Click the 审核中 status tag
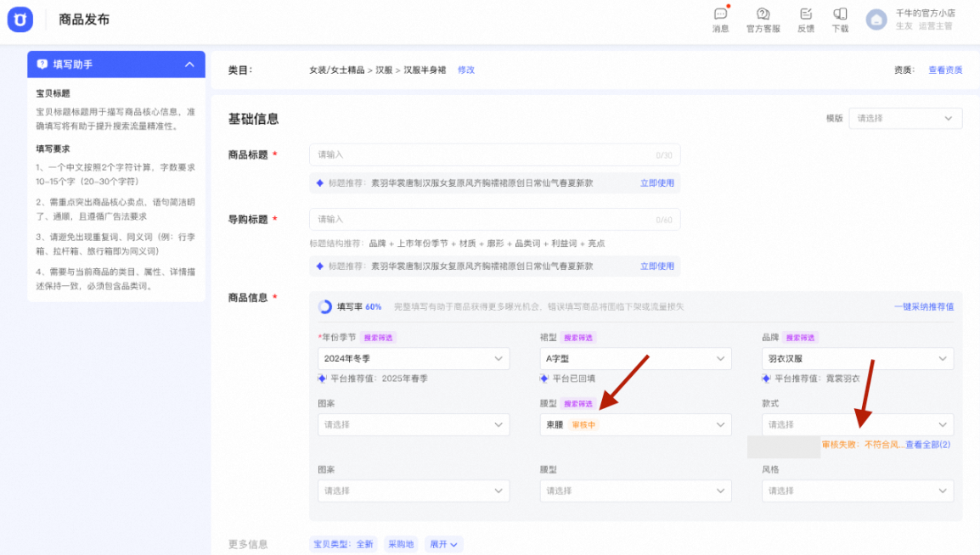 pos(583,424)
